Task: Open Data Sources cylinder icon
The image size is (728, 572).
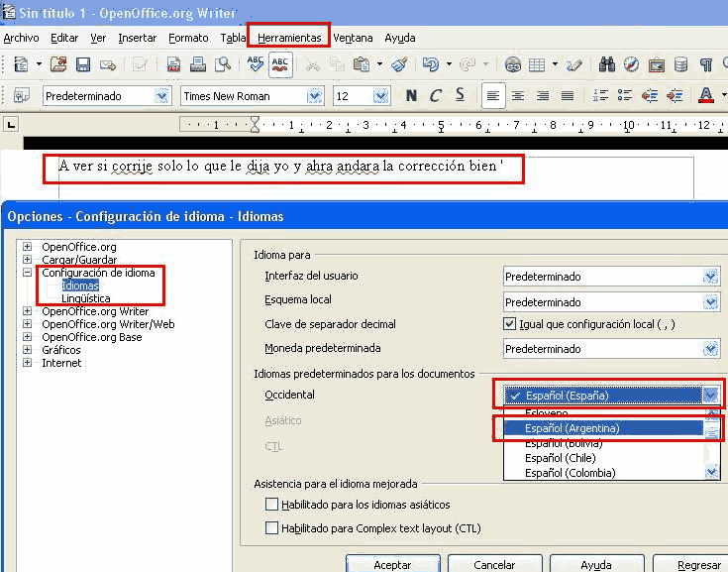Action: click(x=681, y=64)
